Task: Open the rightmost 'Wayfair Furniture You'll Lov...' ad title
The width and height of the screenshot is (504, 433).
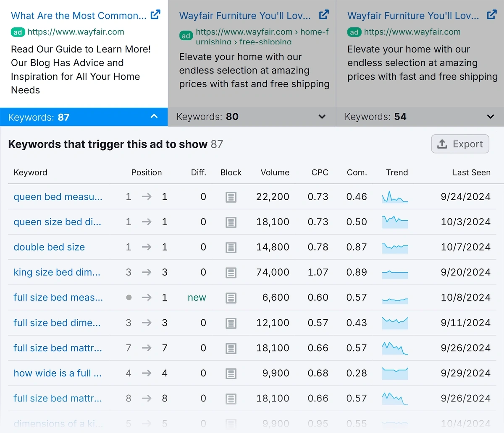Action: tap(413, 16)
